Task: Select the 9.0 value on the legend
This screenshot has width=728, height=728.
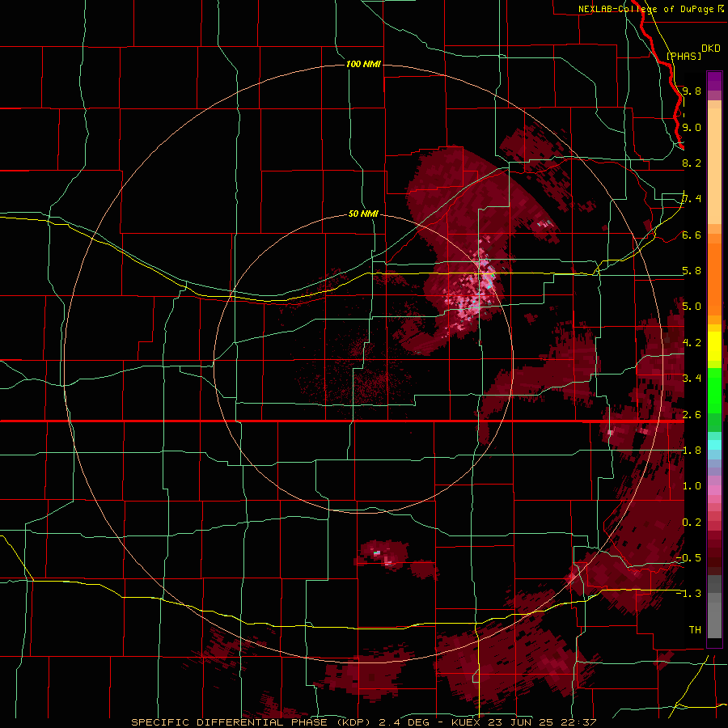Action: pos(692,127)
